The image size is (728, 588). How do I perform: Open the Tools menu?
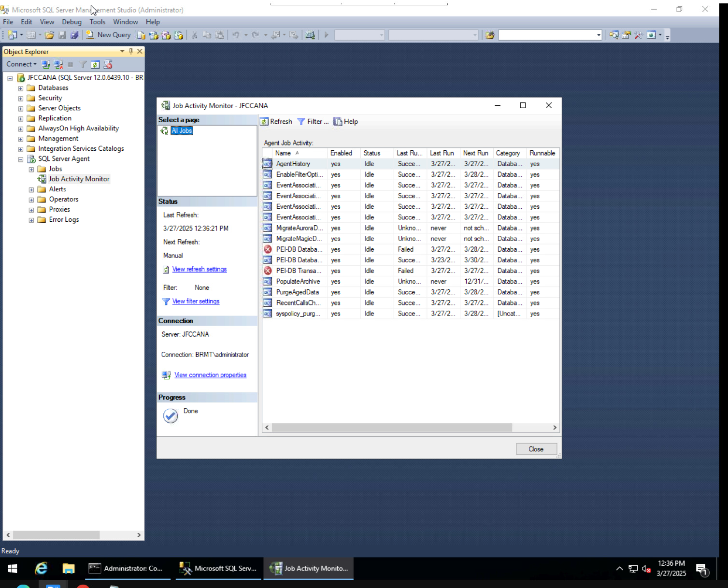click(x=97, y=22)
